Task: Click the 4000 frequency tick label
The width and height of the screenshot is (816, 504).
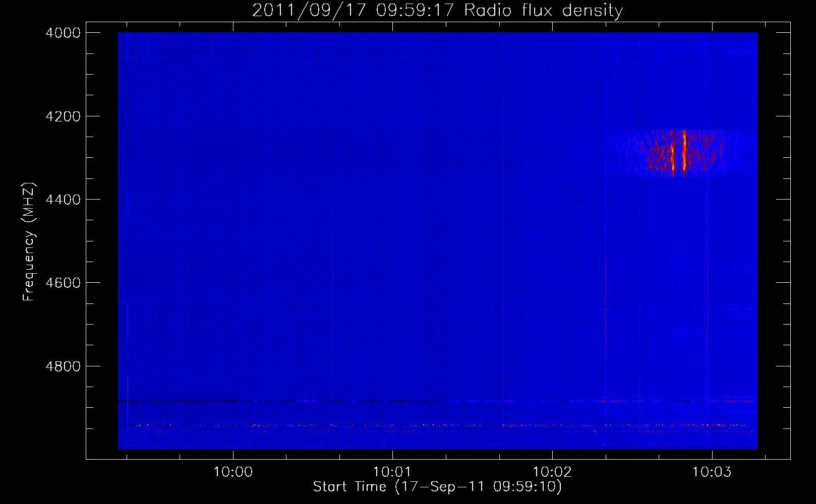Action: [63, 33]
